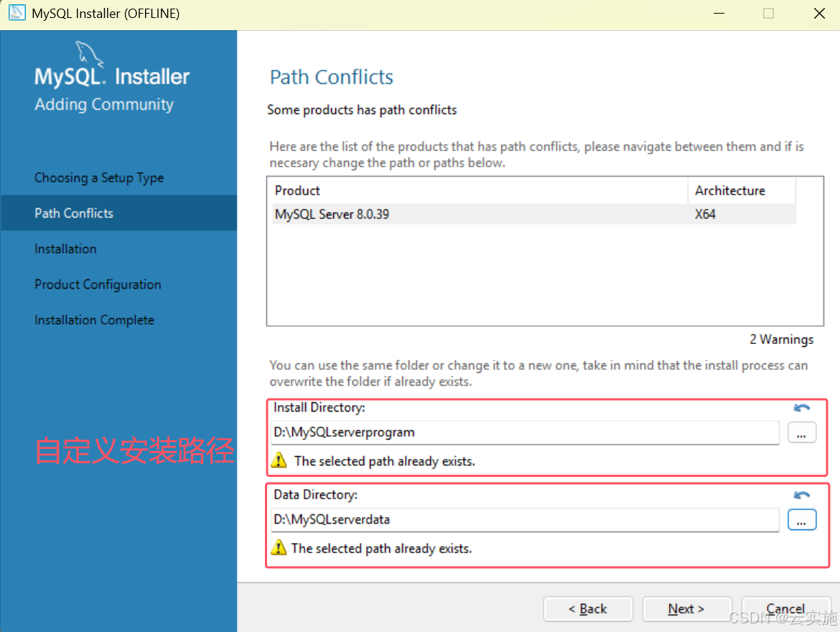The image size is (840, 632).
Task: Cancel the MySQL installation
Action: click(x=785, y=609)
